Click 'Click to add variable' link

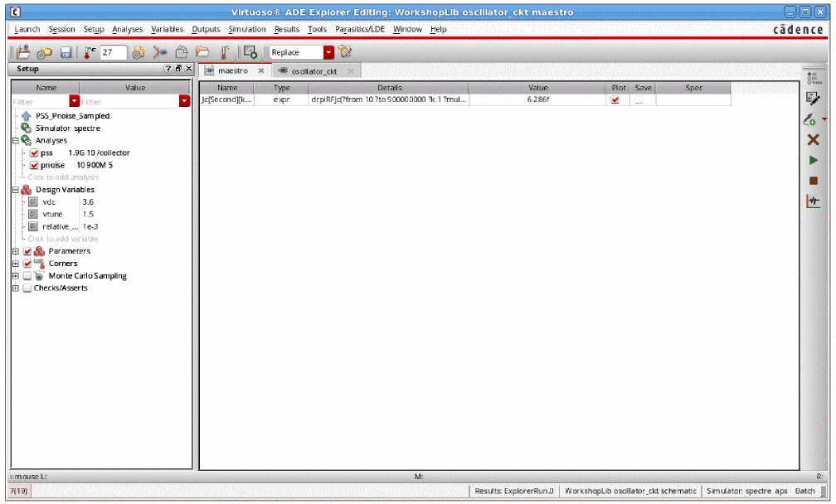[63, 239]
